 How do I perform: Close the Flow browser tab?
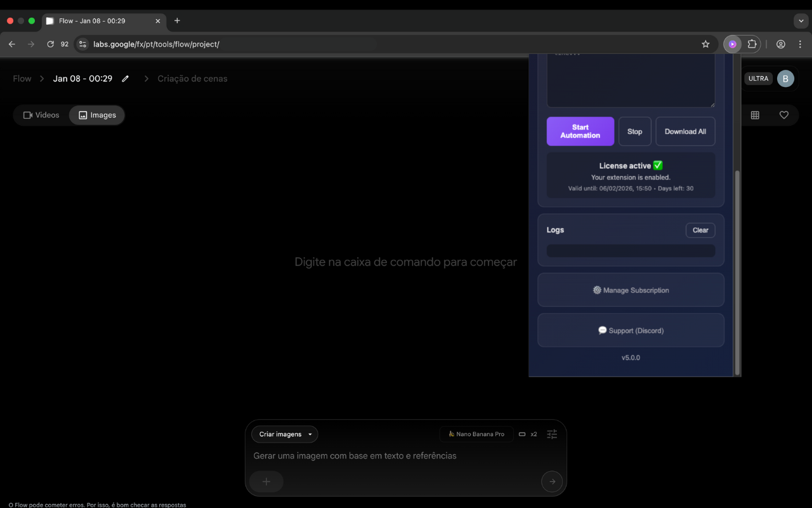[158, 21]
